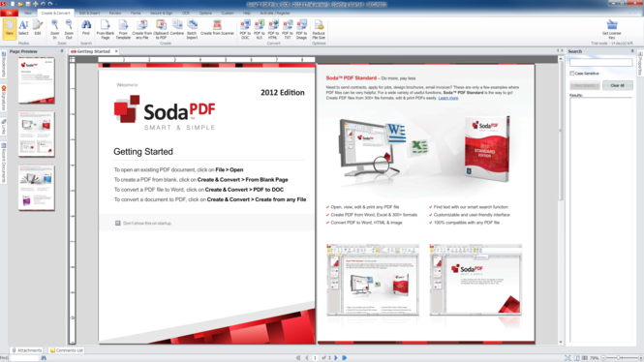Click Open folder in quick access toolbar
Viewport: 644px width, 362px height.
pyautogui.click(x=20, y=4)
